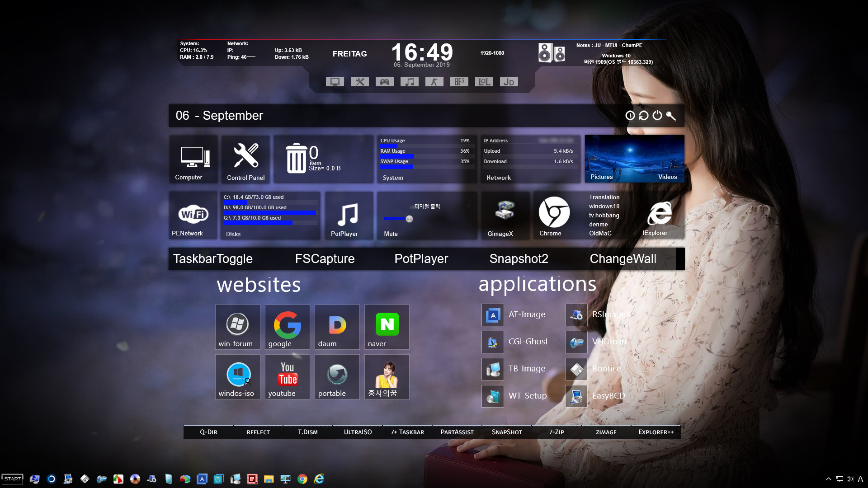Click the restart arrows icon in the date bar
Viewport: 868px width, 488px height.
(643, 116)
